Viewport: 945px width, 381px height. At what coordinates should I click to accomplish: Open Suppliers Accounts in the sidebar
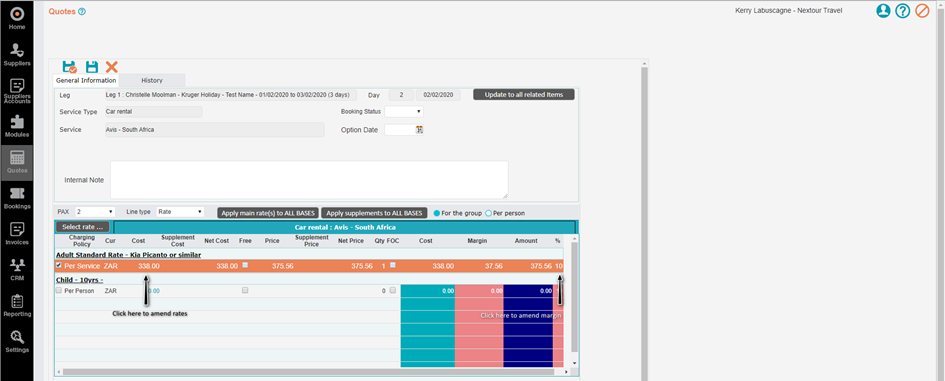[x=17, y=90]
